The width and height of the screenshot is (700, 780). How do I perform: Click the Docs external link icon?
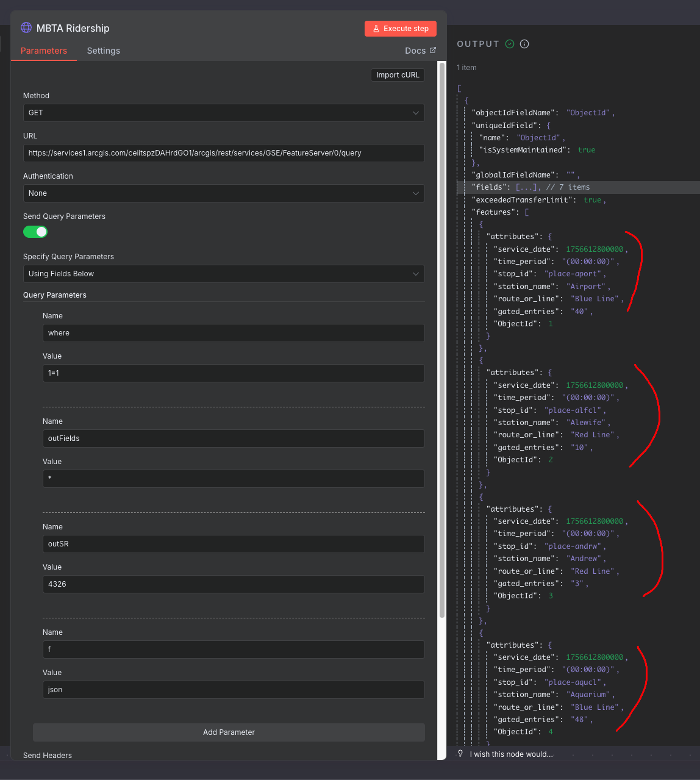coord(433,51)
